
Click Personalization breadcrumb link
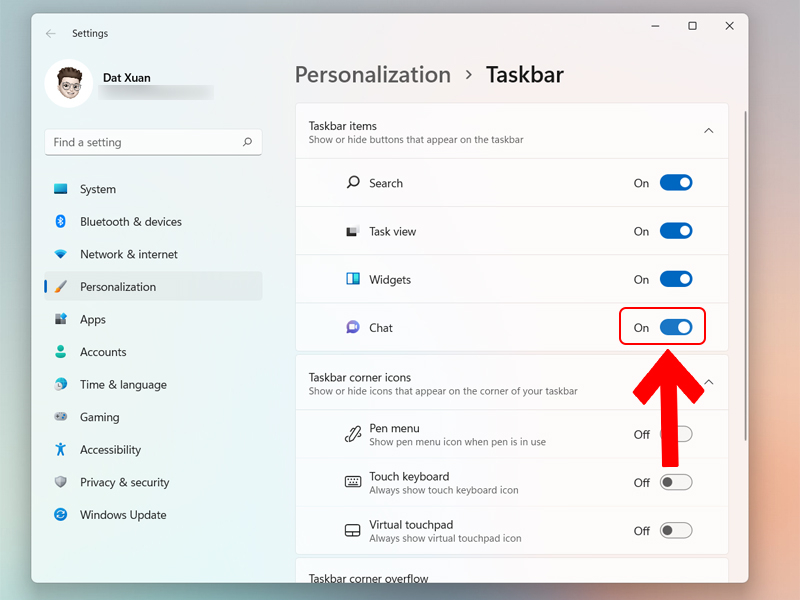[x=373, y=75]
